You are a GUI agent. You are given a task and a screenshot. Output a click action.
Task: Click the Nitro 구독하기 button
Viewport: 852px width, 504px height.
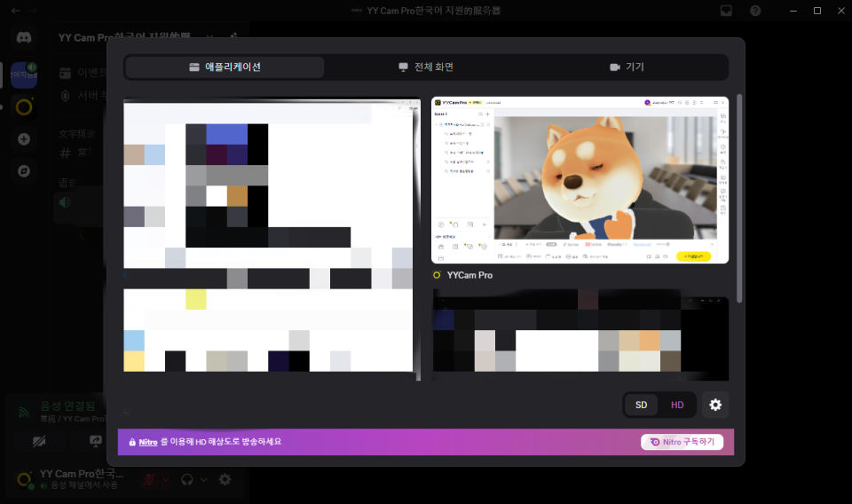[682, 442]
